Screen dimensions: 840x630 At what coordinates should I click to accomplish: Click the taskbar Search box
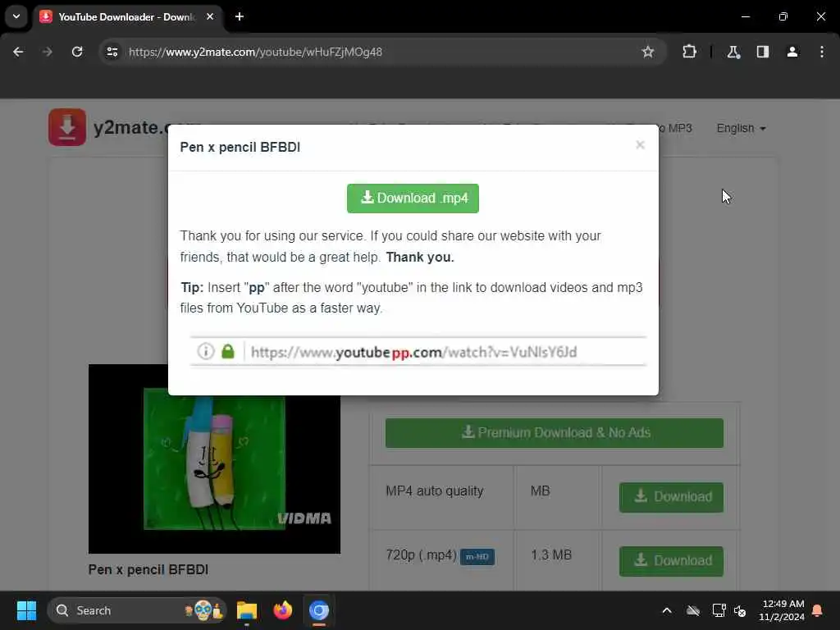[x=137, y=610]
